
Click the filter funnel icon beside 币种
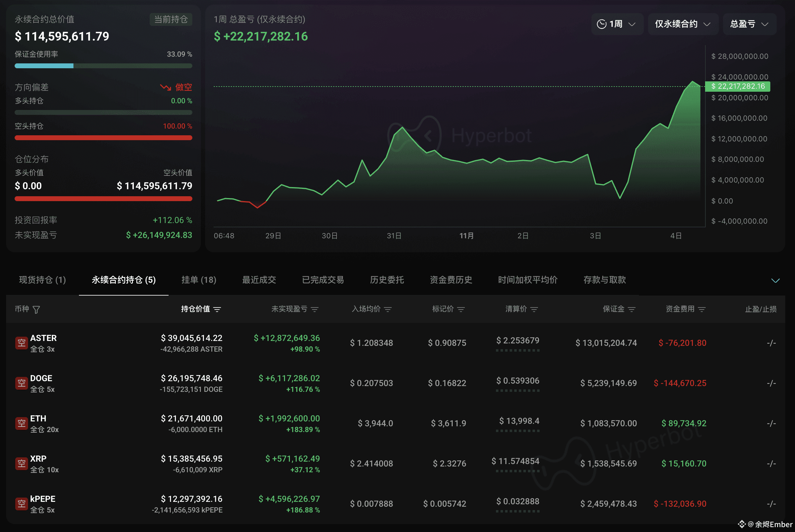pyautogui.click(x=36, y=310)
